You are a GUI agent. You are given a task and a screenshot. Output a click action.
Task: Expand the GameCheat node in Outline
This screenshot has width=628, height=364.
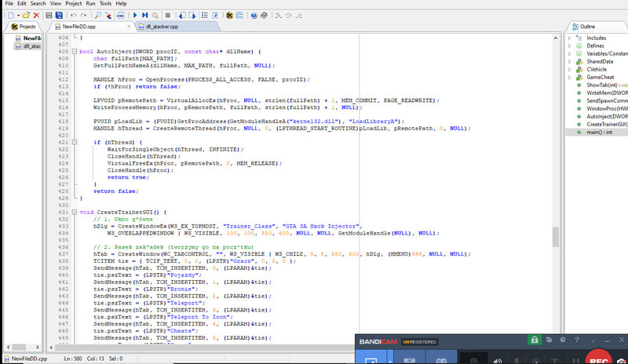[569, 78]
